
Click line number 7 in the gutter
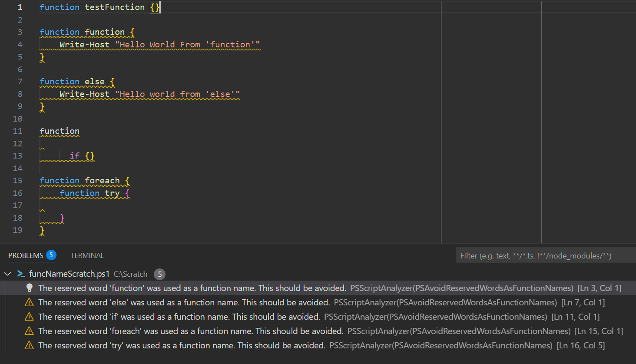click(20, 82)
